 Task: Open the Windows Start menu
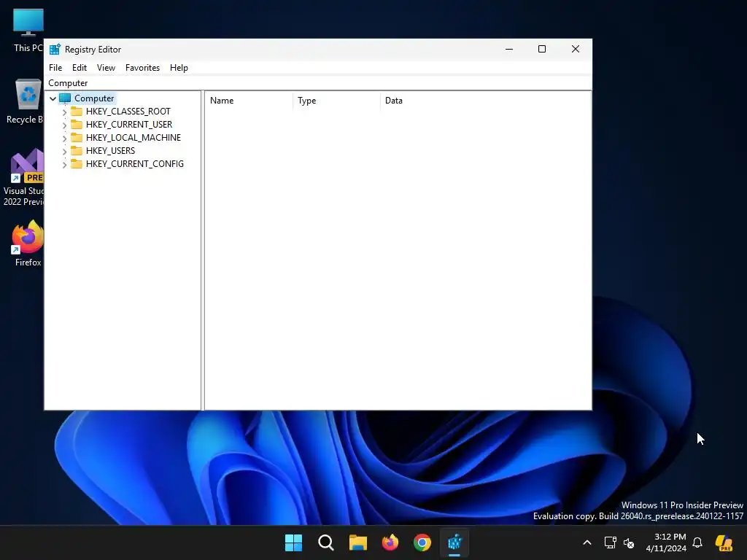[x=293, y=542]
